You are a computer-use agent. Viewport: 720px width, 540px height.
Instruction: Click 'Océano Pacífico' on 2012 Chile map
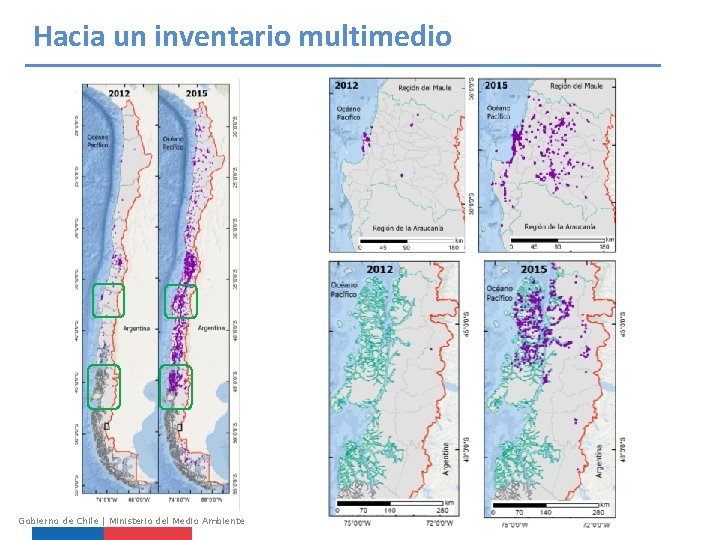[x=98, y=141]
